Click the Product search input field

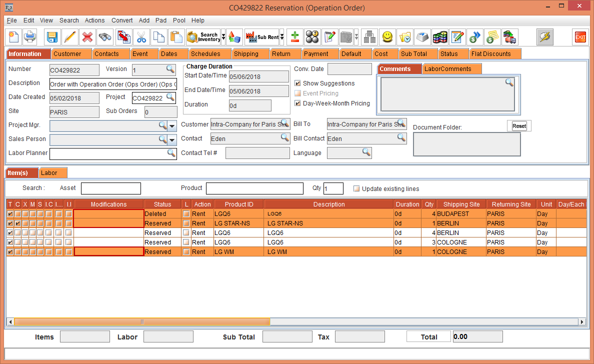tap(254, 188)
